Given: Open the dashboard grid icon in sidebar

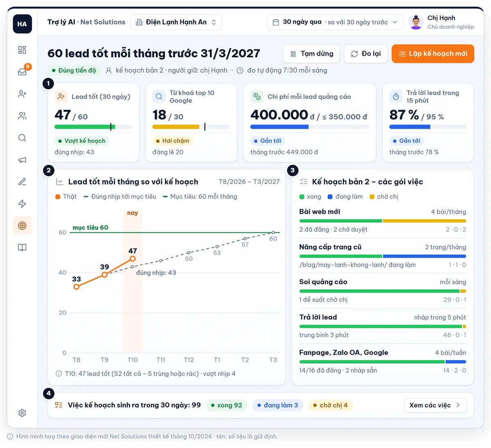Looking at the screenshot, I should (x=22, y=50).
